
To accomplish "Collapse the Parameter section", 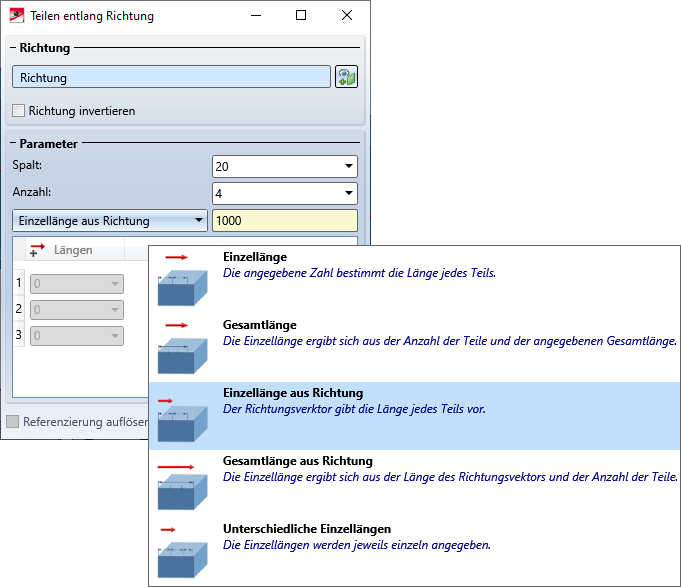I will [x=13, y=144].
